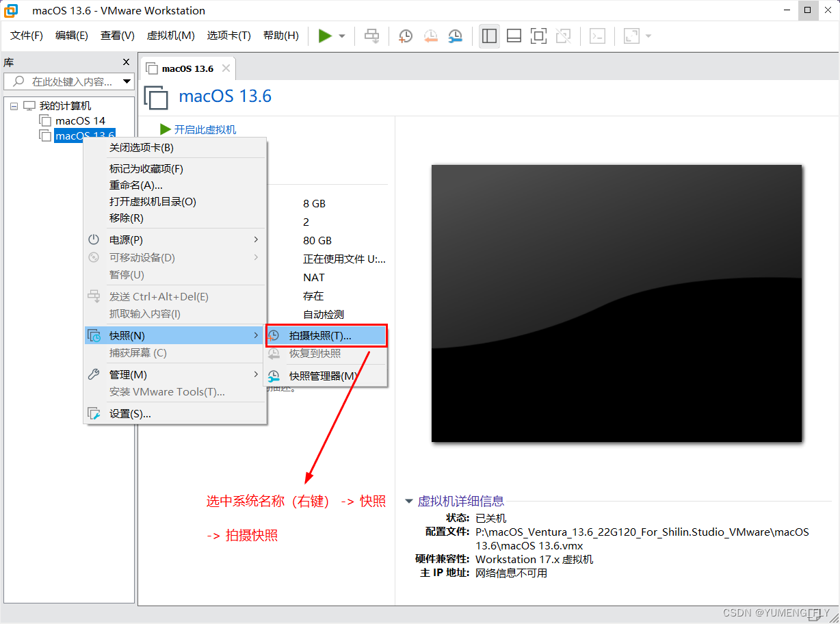
Task: Click the NAT network adapter value
Action: coord(314,277)
